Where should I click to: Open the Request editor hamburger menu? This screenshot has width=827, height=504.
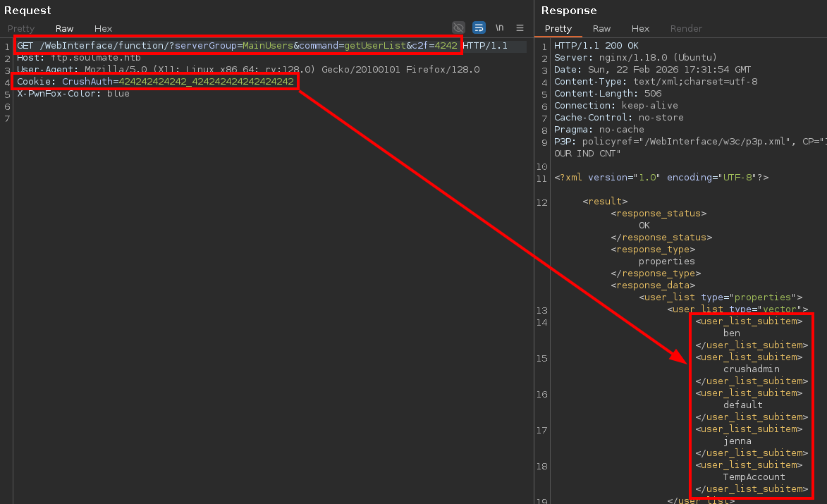click(520, 27)
